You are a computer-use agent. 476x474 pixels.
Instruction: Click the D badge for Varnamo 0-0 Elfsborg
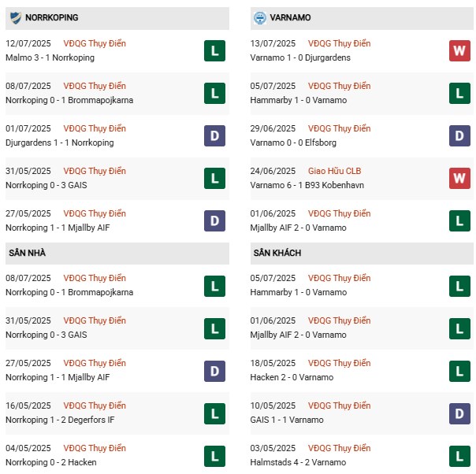point(459,136)
